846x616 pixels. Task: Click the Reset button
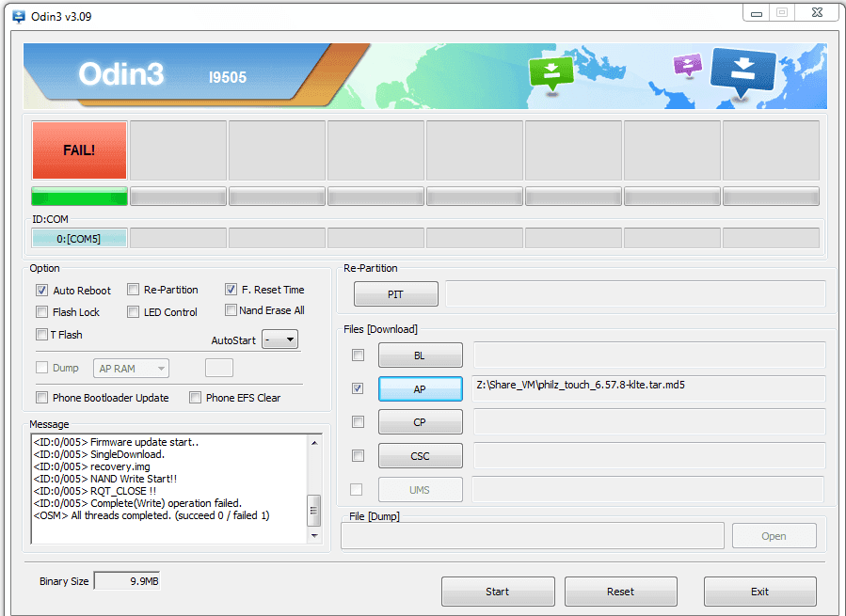point(620,592)
